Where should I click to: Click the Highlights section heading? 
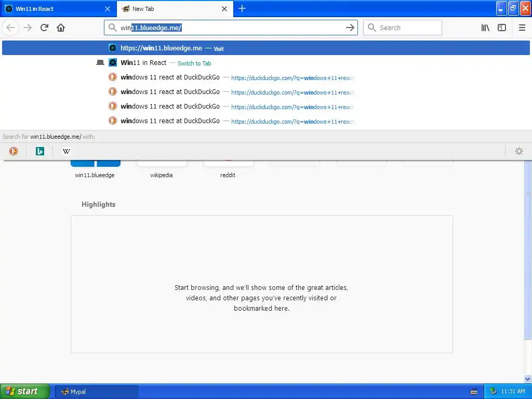pos(98,204)
